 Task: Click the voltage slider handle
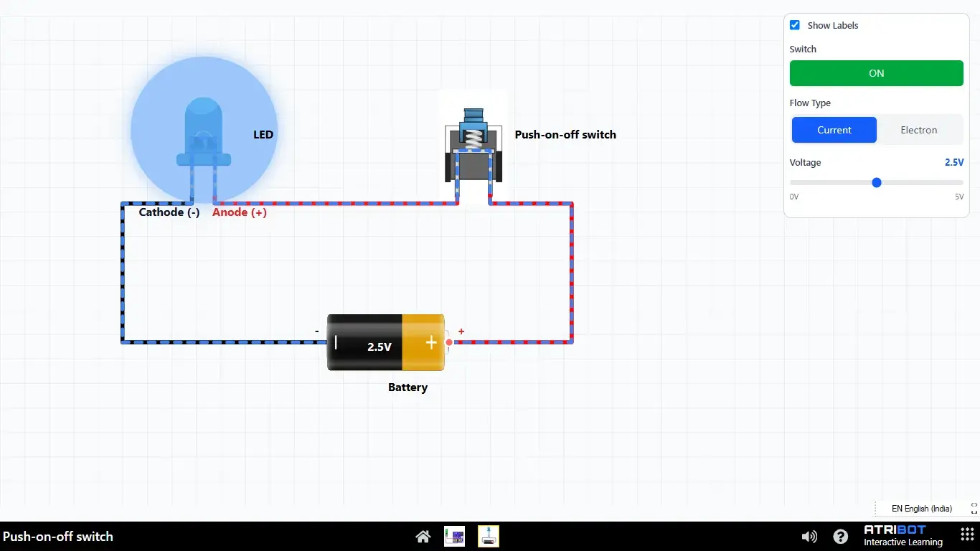pyautogui.click(x=877, y=183)
